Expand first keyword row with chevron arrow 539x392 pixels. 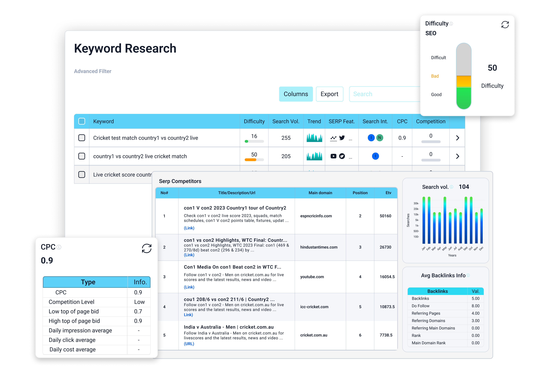point(457,138)
